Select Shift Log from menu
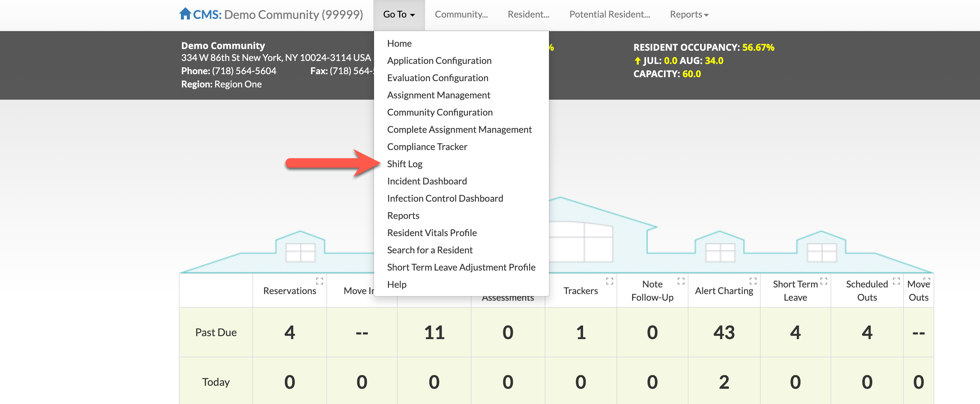Image resolution: width=980 pixels, height=404 pixels. click(x=405, y=164)
